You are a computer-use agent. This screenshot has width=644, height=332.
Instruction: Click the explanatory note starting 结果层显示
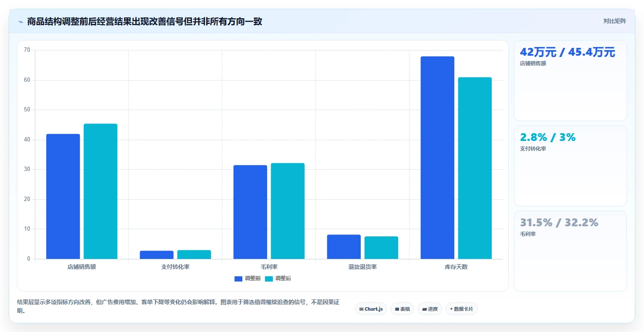click(x=178, y=306)
